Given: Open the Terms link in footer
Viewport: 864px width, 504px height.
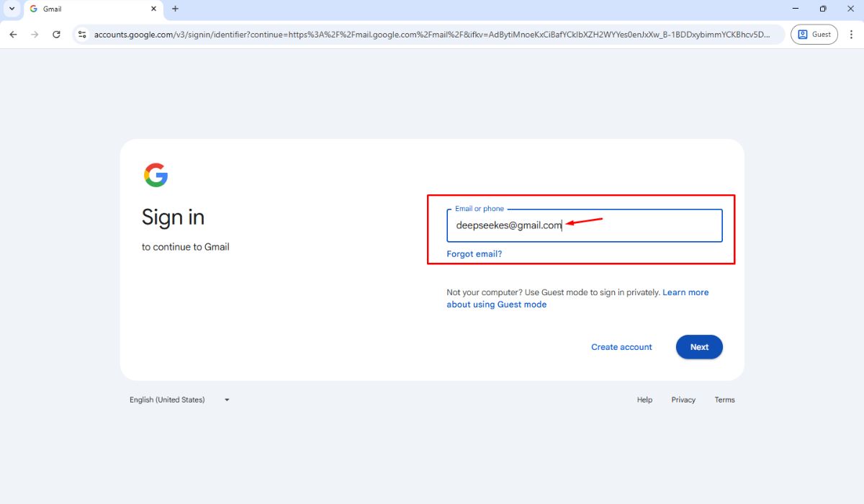Looking at the screenshot, I should 724,400.
